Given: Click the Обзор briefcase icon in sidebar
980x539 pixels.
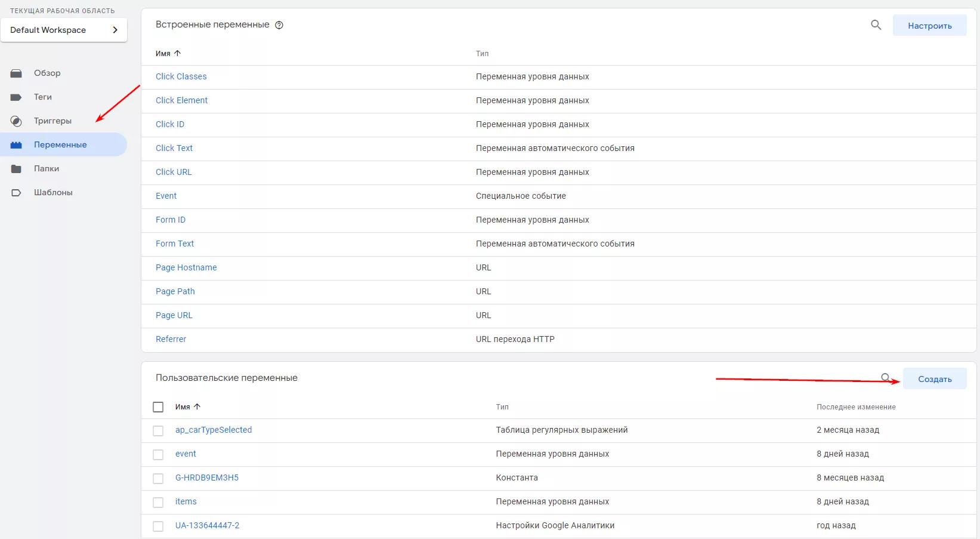Looking at the screenshot, I should (x=16, y=73).
